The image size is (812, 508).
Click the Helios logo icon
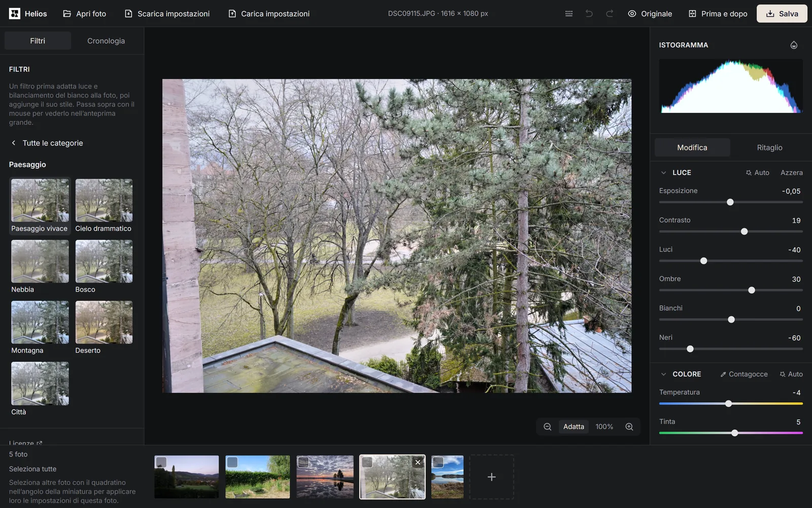click(15, 14)
